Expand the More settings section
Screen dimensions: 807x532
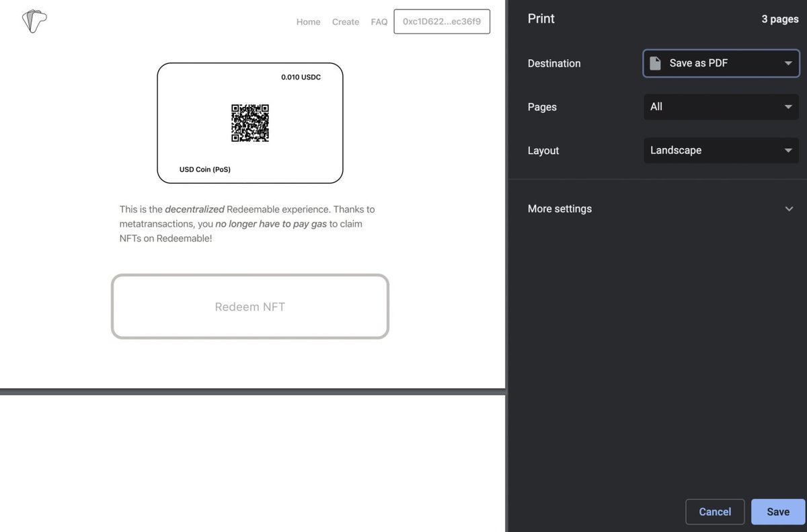point(660,208)
